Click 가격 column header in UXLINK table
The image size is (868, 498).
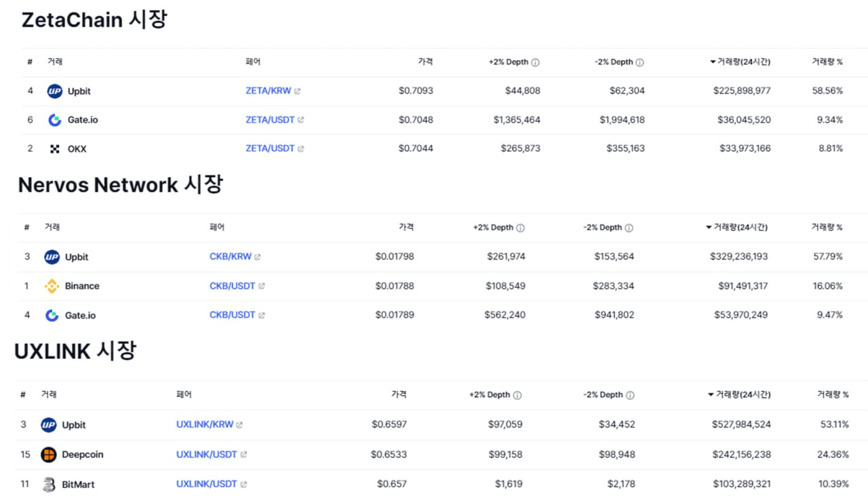(399, 394)
